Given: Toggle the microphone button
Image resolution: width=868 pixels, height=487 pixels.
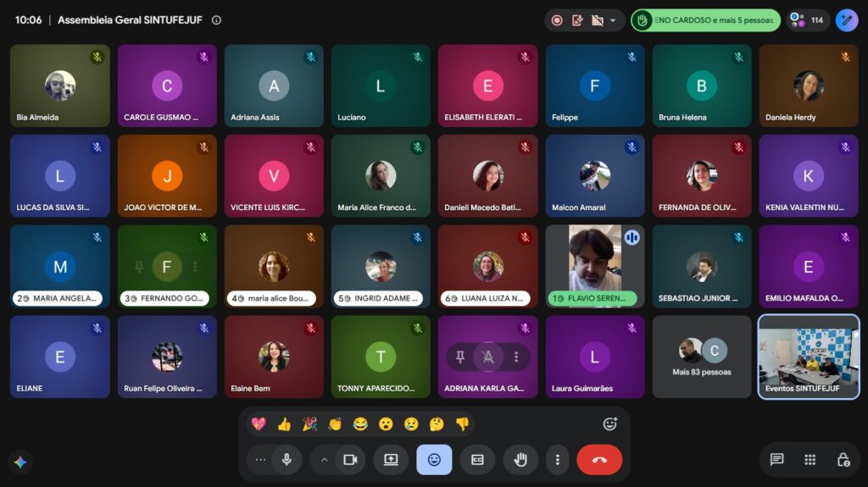Looking at the screenshot, I should click(287, 459).
